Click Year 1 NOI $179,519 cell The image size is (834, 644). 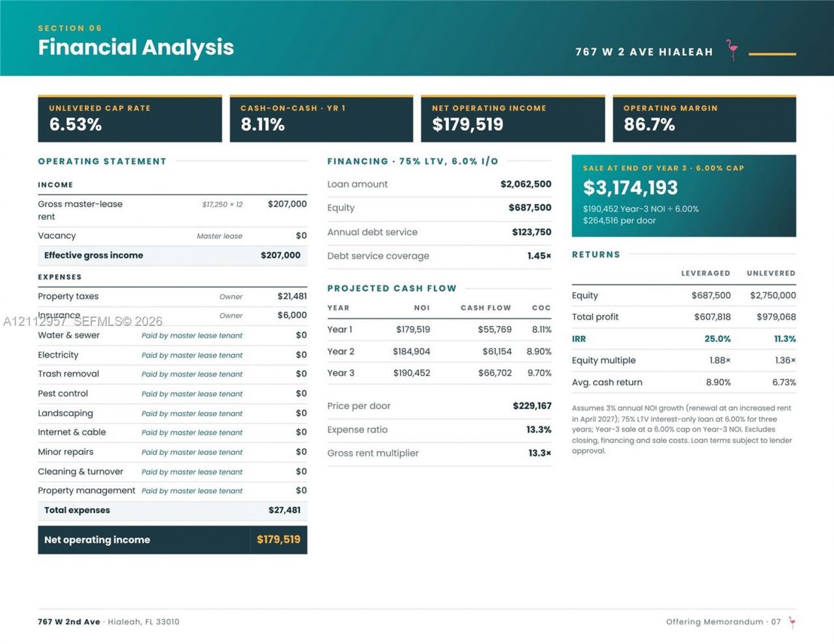[413, 329]
